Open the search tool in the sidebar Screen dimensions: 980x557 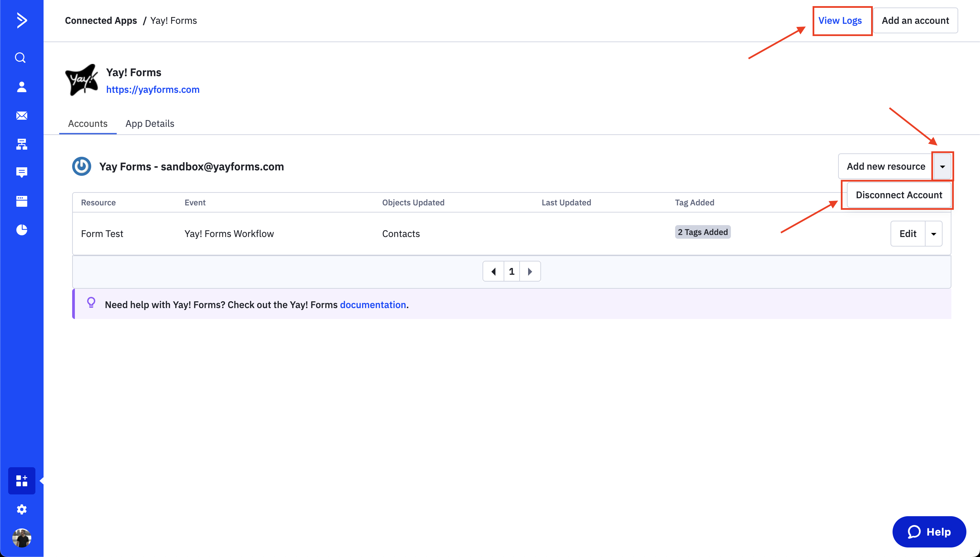(21, 57)
